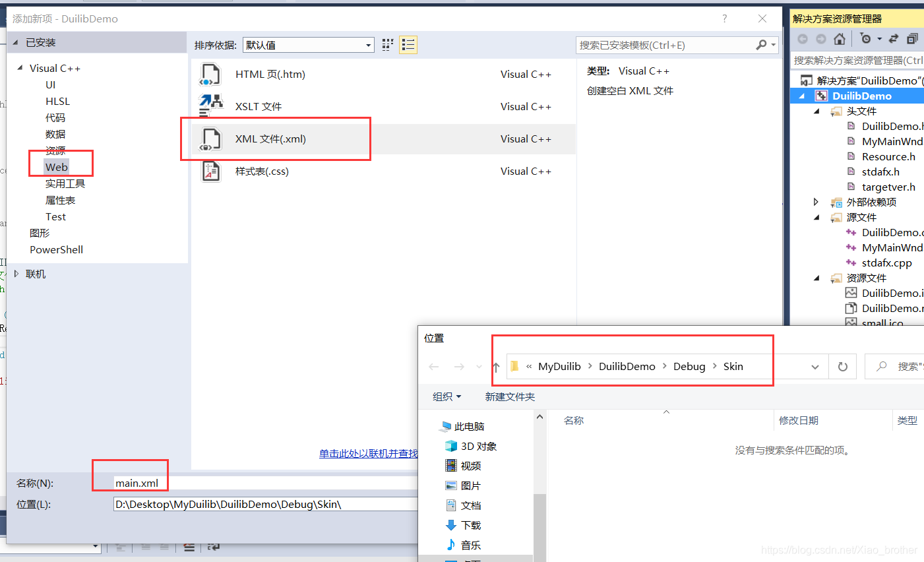924x562 pixels.
Task: Navigate back in location dialog
Action: (x=433, y=367)
